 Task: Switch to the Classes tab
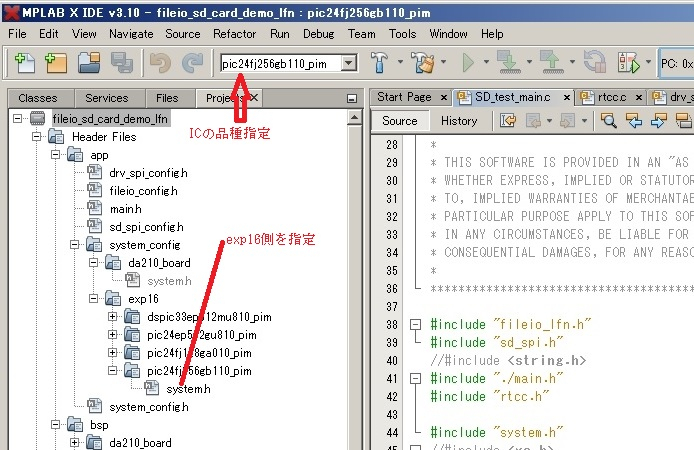38,98
